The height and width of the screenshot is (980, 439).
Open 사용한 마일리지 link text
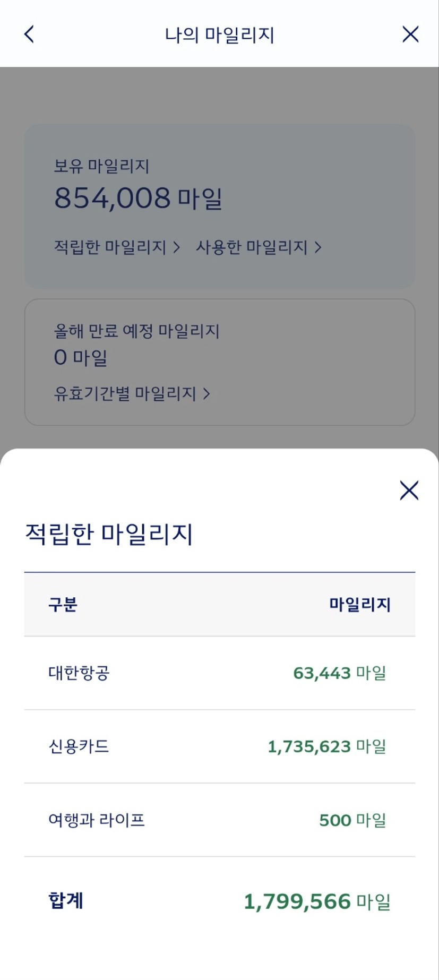coord(252,247)
